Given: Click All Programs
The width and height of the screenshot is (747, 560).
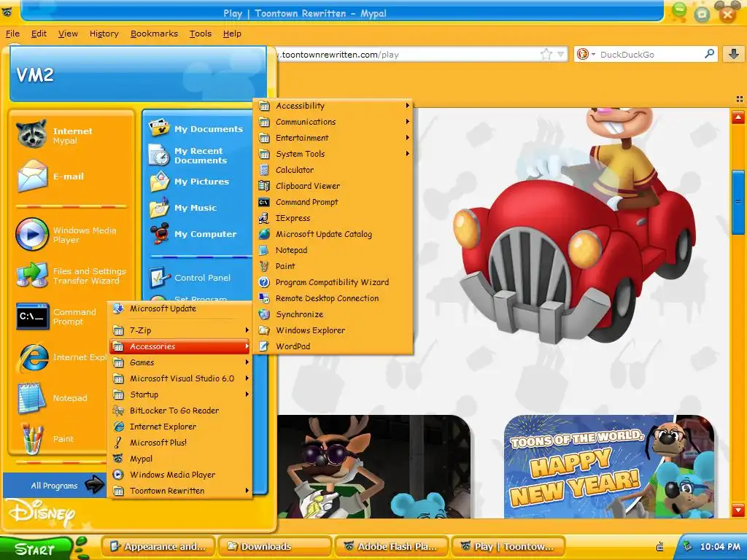Looking at the screenshot, I should point(54,485).
